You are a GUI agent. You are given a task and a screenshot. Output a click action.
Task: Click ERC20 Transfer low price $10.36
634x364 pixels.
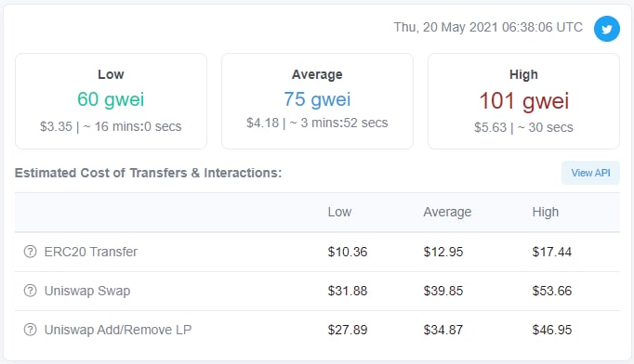[348, 252]
